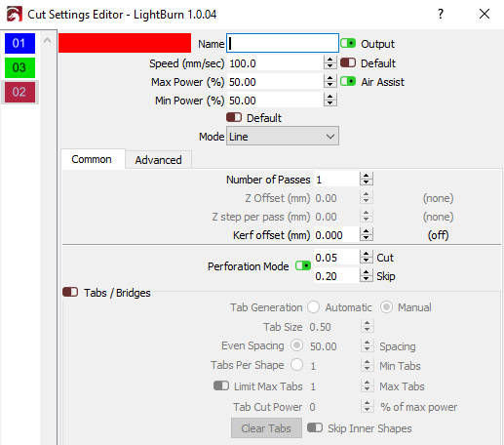Select Manual tab generation radio

tap(386, 307)
